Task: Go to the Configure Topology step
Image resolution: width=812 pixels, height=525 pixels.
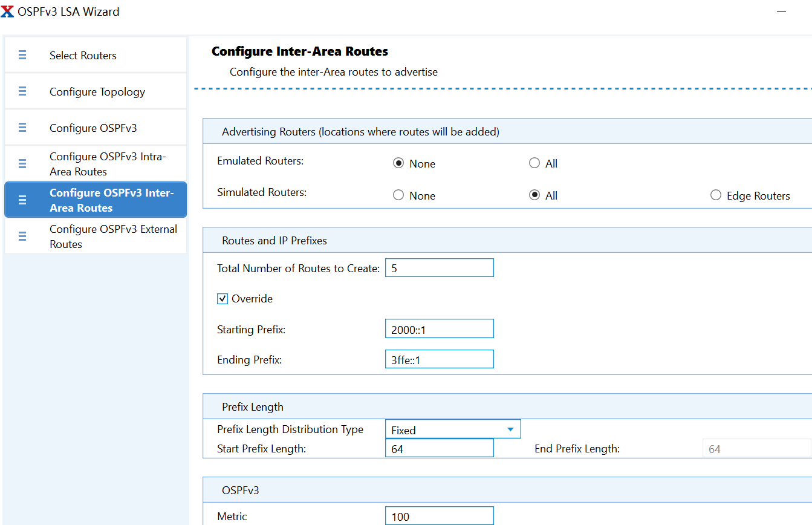Action: point(96,91)
